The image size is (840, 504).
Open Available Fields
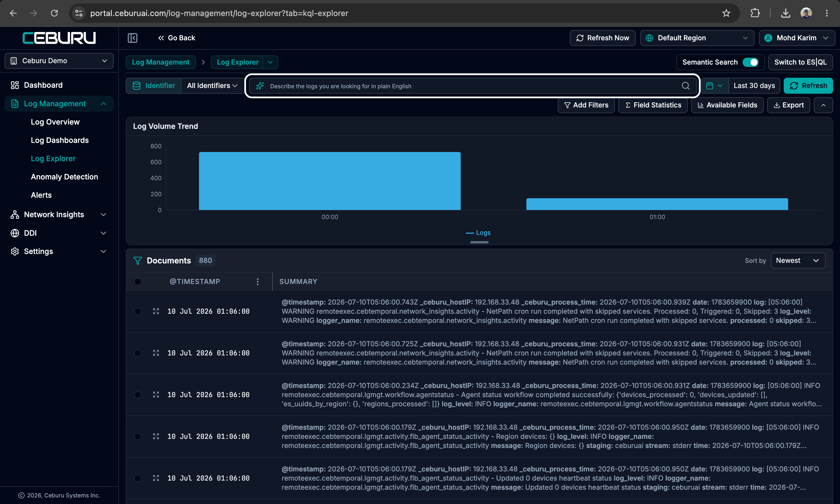(727, 105)
